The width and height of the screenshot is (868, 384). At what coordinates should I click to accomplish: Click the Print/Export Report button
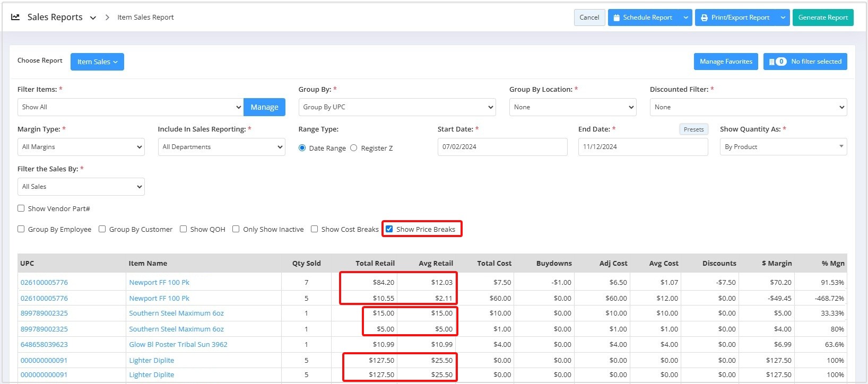[735, 18]
